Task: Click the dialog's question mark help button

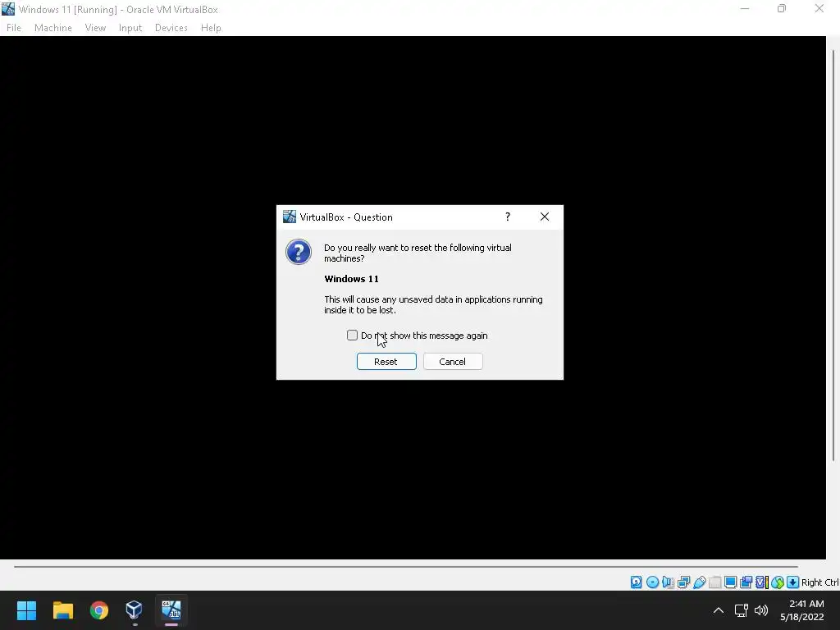Action: pyautogui.click(x=507, y=217)
